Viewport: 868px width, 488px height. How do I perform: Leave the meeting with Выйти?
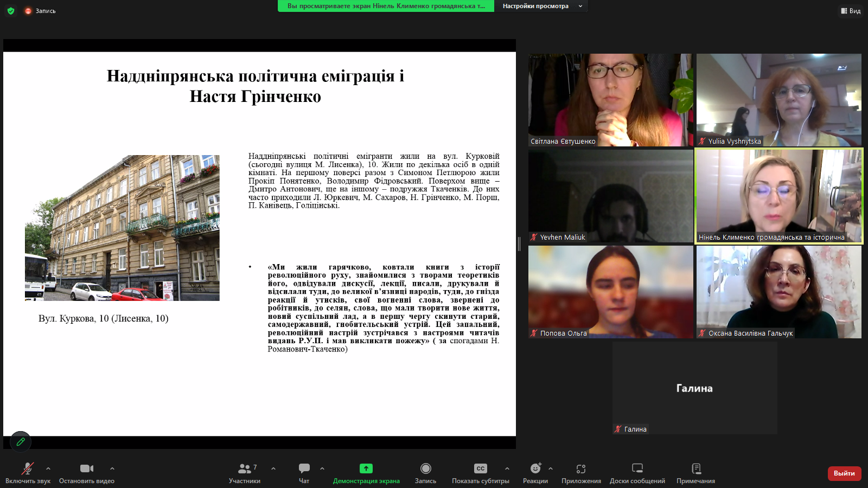(844, 473)
